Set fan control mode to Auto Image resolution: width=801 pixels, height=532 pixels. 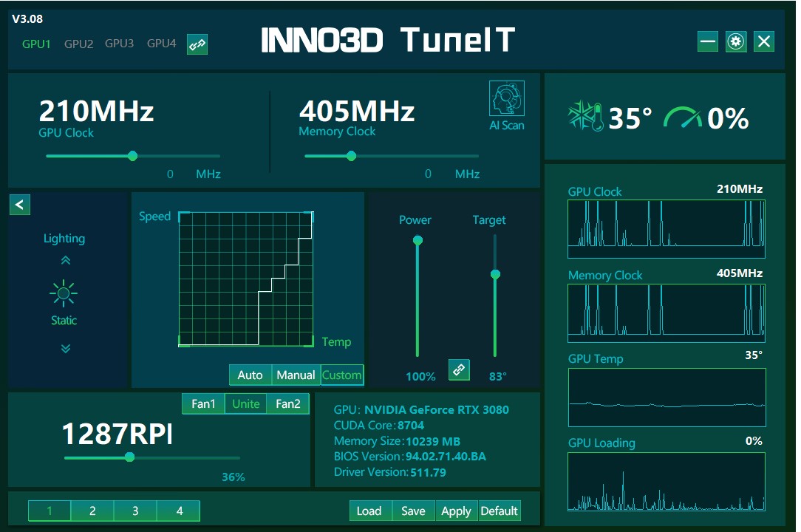(x=250, y=375)
